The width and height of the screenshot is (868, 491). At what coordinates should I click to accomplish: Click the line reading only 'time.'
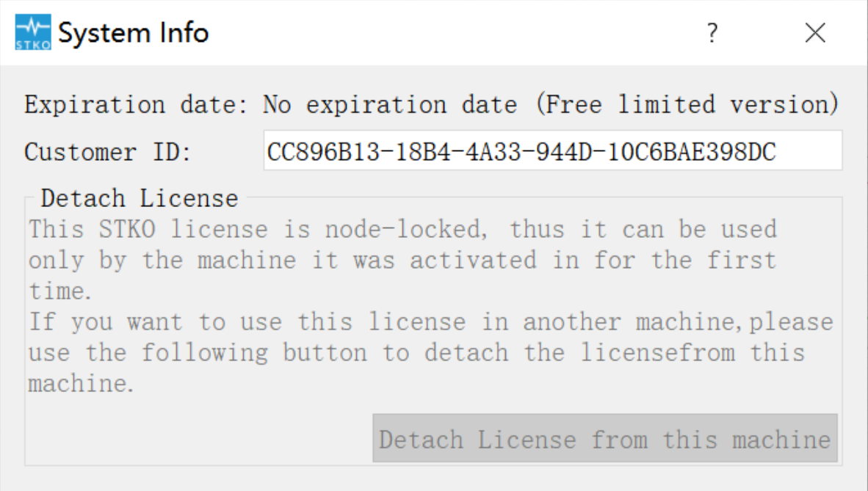(59, 291)
